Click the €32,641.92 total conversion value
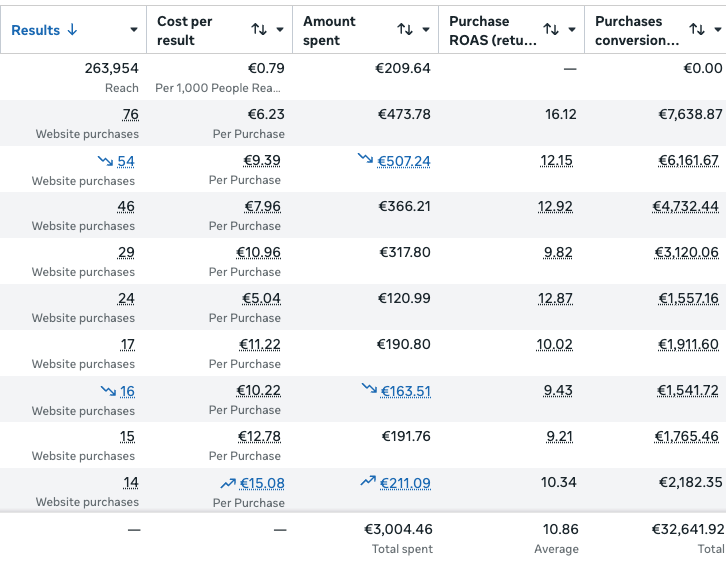The image size is (726, 574). point(688,529)
